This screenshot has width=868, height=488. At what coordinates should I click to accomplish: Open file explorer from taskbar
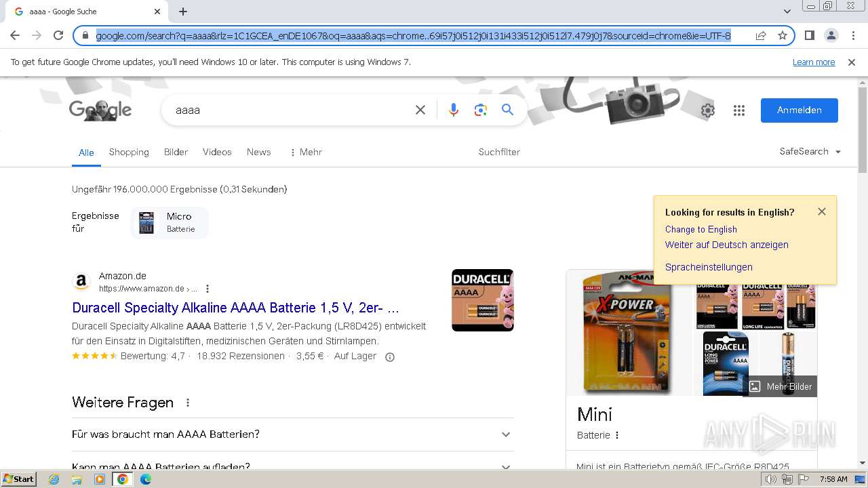[77, 479]
